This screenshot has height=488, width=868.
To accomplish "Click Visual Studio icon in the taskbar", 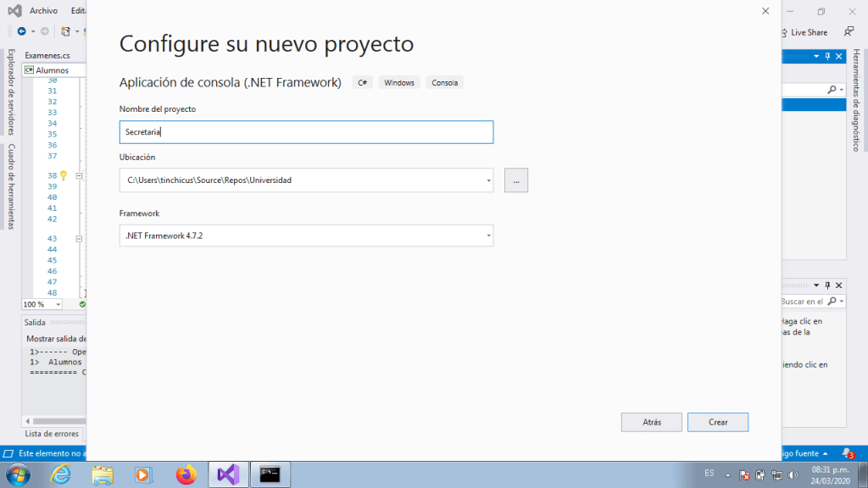I will tap(228, 474).
